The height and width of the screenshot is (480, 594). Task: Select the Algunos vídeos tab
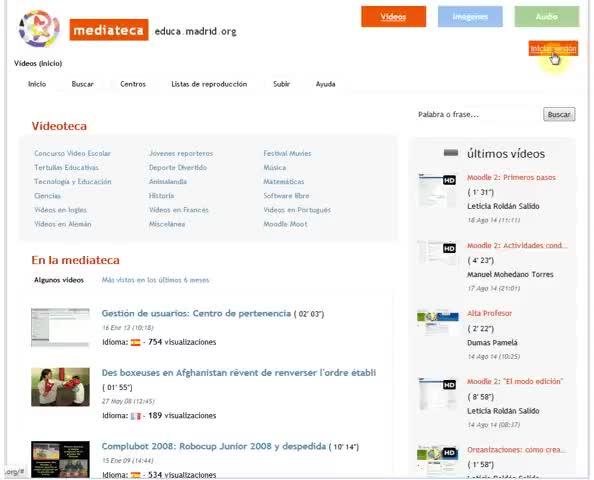[59, 280]
